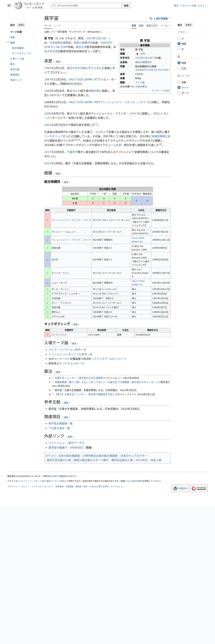This screenshot has height=644, width=215.
Task: Click the 寄付 link
Action: tap(176, 6)
